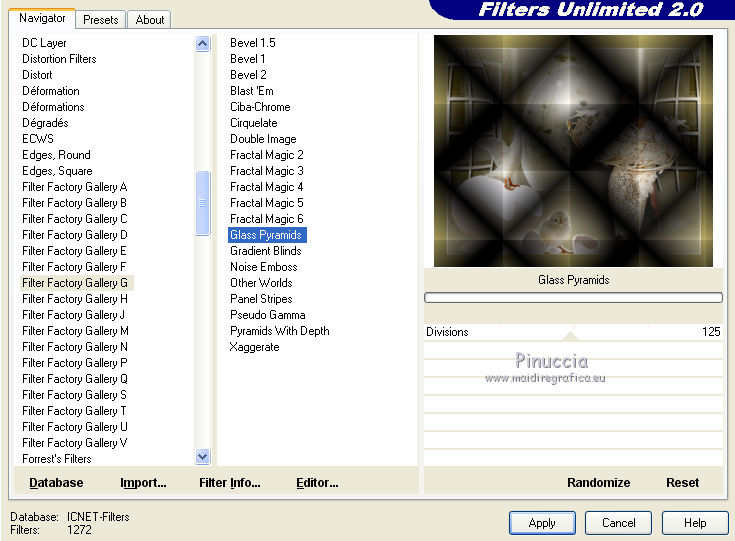This screenshot has width=735, height=541.
Task: Select Filter Factory Gallery U
Action: [75, 427]
